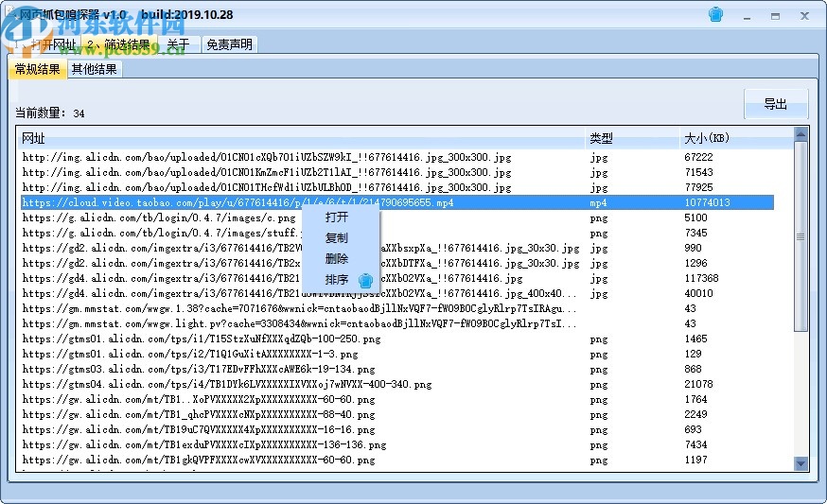
Task: Select the TB1_qhcPVXXXXcNXp 88-40.png row
Action: [x=397, y=415]
